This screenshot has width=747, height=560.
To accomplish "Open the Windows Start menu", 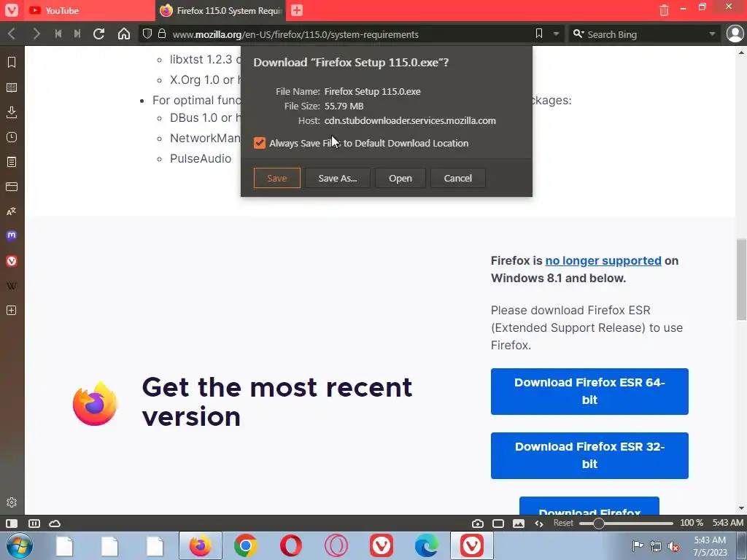I will [x=20, y=545].
